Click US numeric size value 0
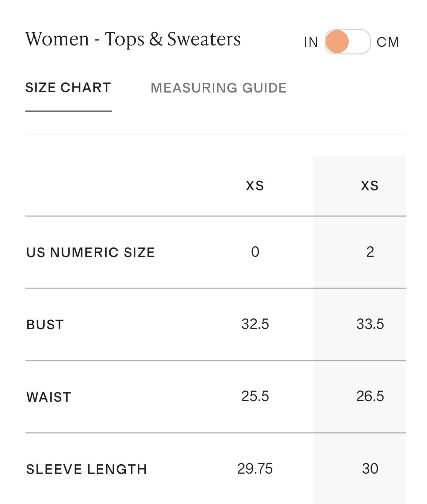The height and width of the screenshot is (504, 427). coord(255,252)
